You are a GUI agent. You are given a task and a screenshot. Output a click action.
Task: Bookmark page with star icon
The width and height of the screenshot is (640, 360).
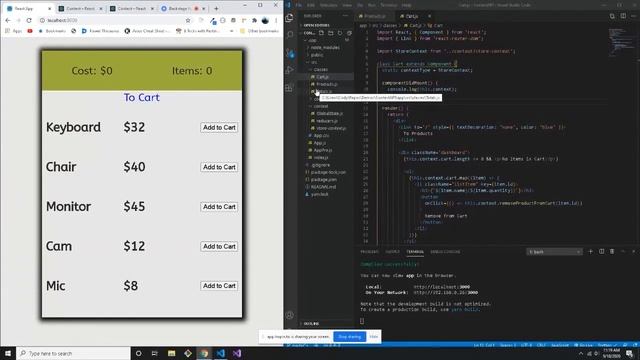click(x=188, y=20)
